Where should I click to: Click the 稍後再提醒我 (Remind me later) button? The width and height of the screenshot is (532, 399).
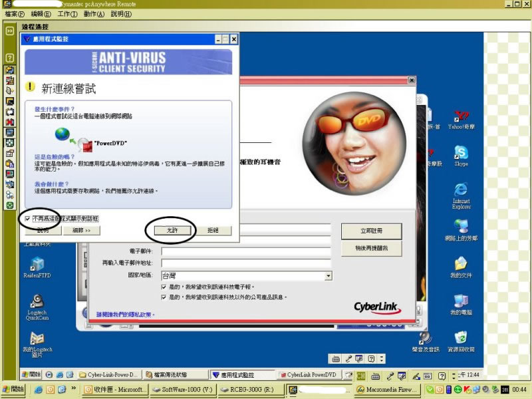(372, 248)
